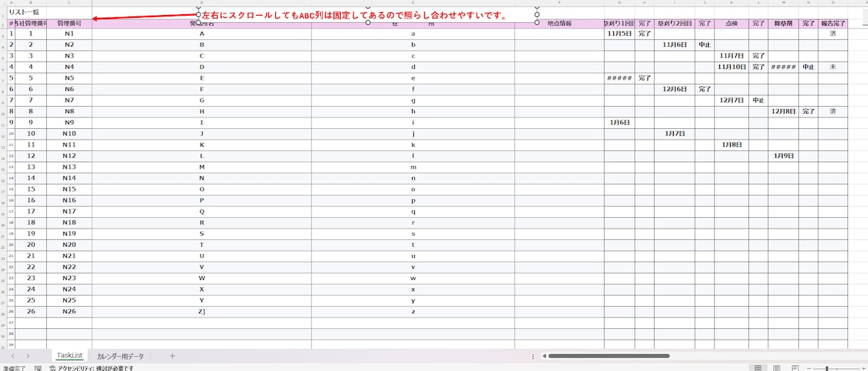This screenshot has height=371, width=868.
Task: Click the 中止 cell in row N2
Action: click(704, 45)
